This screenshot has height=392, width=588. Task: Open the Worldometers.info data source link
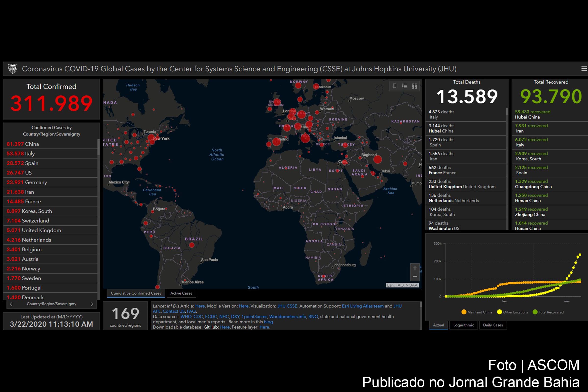click(287, 317)
